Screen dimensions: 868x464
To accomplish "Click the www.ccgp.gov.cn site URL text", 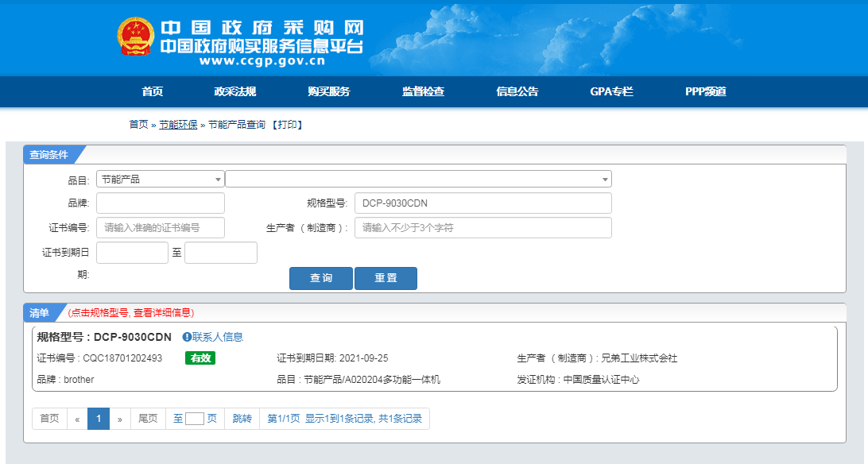I will pyautogui.click(x=262, y=61).
